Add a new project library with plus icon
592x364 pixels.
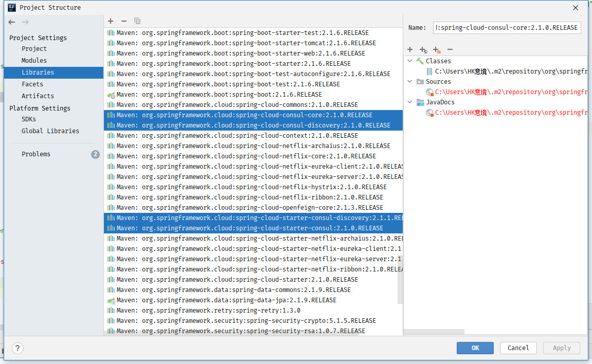click(111, 21)
